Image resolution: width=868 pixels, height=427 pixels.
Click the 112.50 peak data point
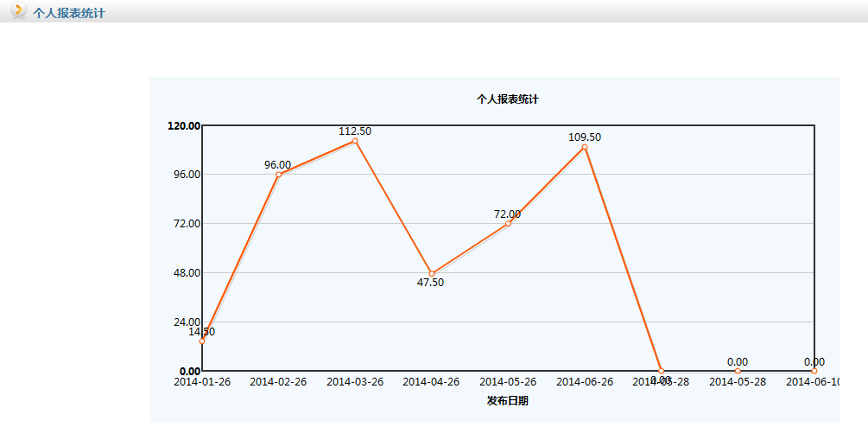pyautogui.click(x=355, y=141)
